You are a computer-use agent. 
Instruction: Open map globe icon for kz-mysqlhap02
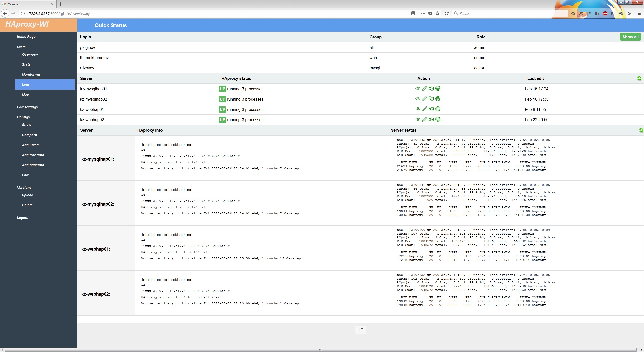tap(438, 99)
